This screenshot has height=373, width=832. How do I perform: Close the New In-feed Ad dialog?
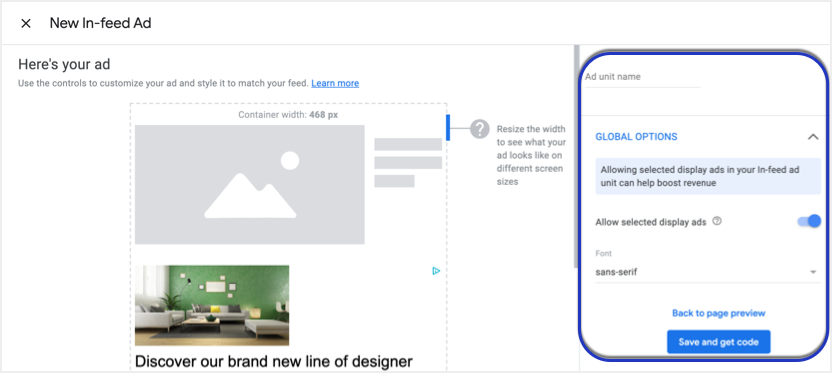click(25, 23)
